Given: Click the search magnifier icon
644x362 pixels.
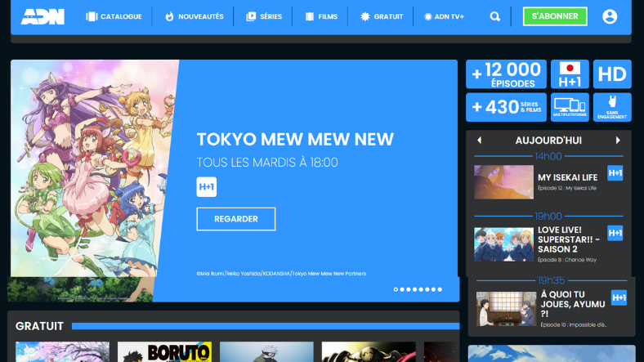Looking at the screenshot, I should pyautogui.click(x=495, y=16).
